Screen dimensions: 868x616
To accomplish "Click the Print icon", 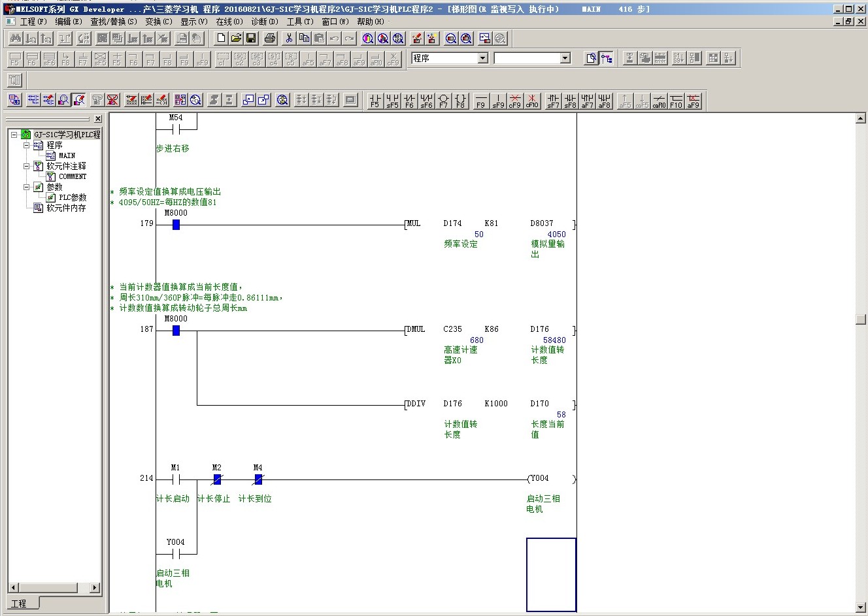I will point(270,39).
